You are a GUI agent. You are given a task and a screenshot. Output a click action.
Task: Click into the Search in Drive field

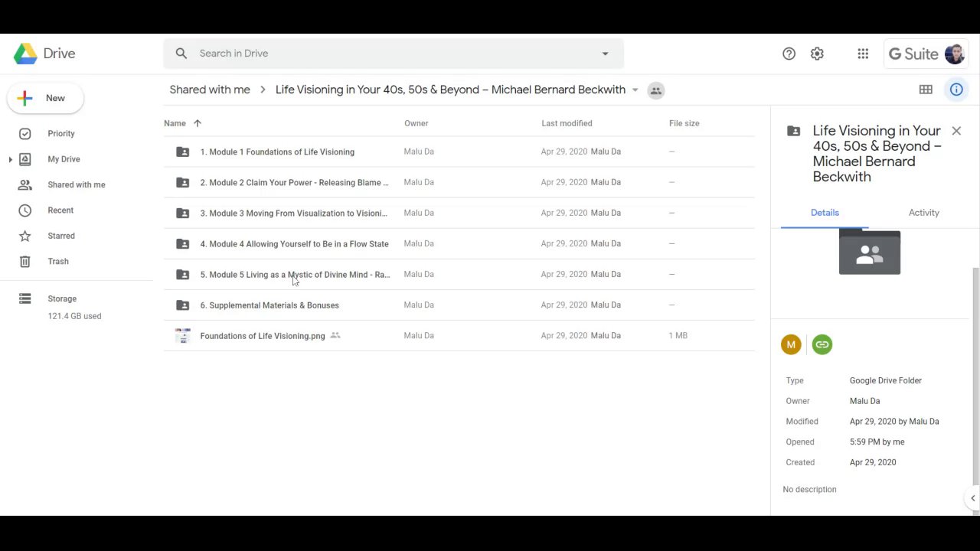[394, 54]
